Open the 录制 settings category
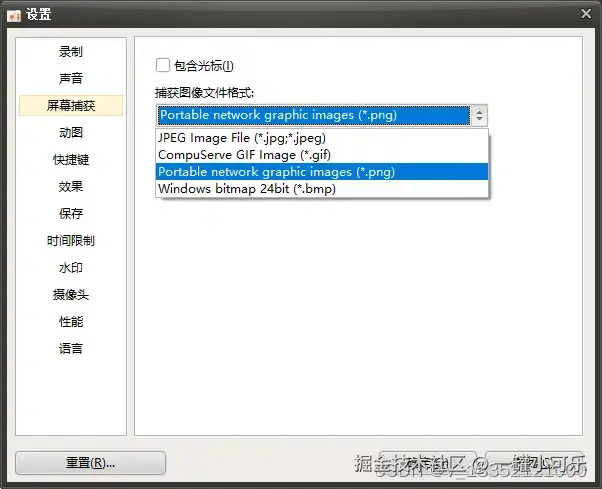Image resolution: width=602 pixels, height=489 pixels. [x=71, y=51]
